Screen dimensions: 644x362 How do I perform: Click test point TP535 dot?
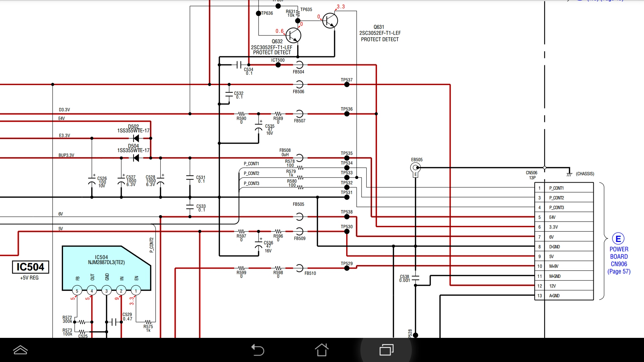click(x=347, y=158)
